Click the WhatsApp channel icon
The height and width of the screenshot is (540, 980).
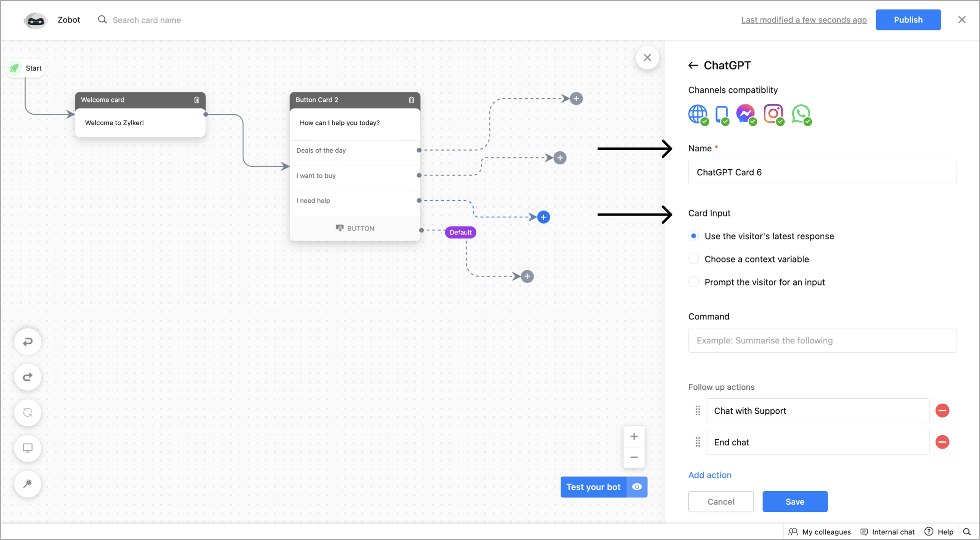(801, 115)
